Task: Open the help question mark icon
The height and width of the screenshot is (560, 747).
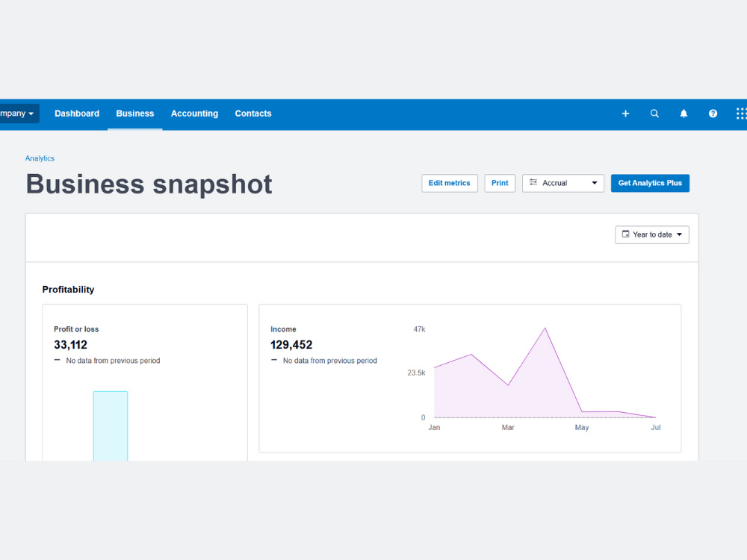Action: tap(713, 113)
